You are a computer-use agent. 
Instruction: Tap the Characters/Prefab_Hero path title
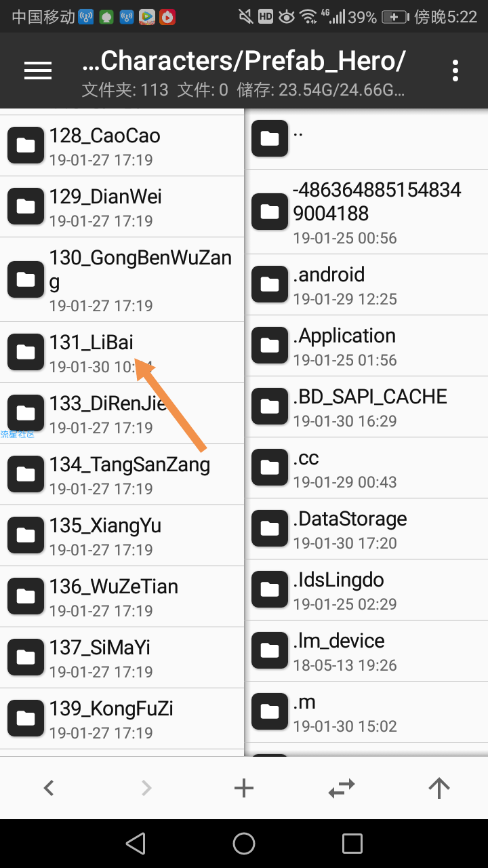tap(243, 61)
